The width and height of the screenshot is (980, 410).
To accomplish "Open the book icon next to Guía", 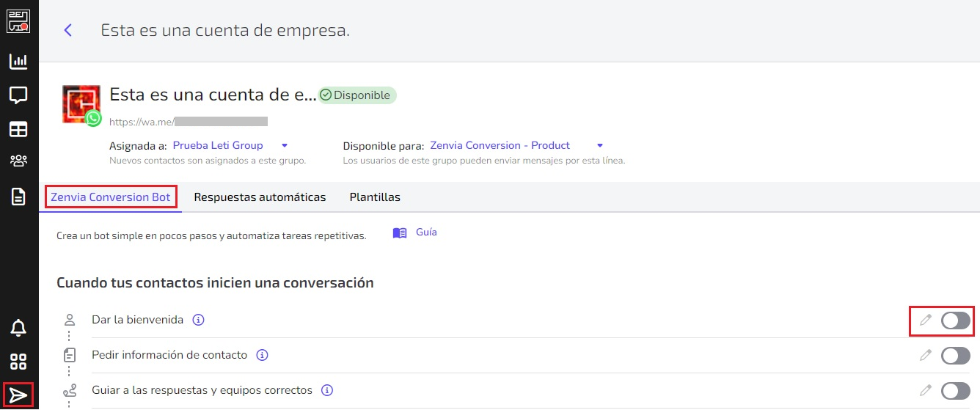I will [399, 233].
